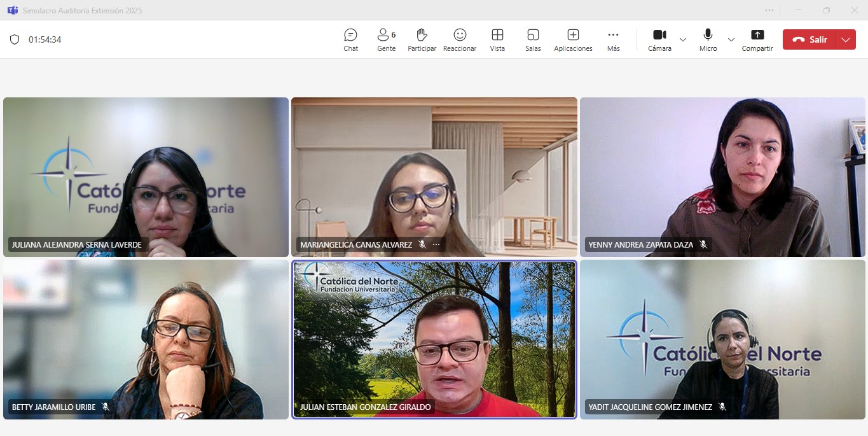868x436 pixels.
Task: Open title bar three-dots settings menu
Action: (769, 10)
